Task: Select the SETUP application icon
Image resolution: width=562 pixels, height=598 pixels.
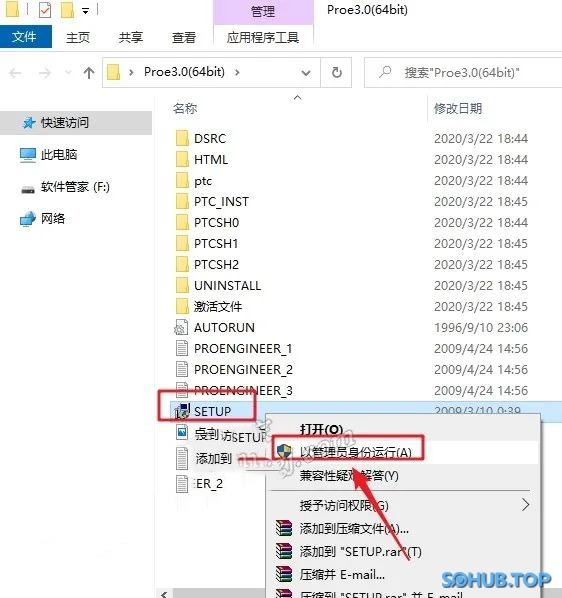Action: [x=182, y=412]
